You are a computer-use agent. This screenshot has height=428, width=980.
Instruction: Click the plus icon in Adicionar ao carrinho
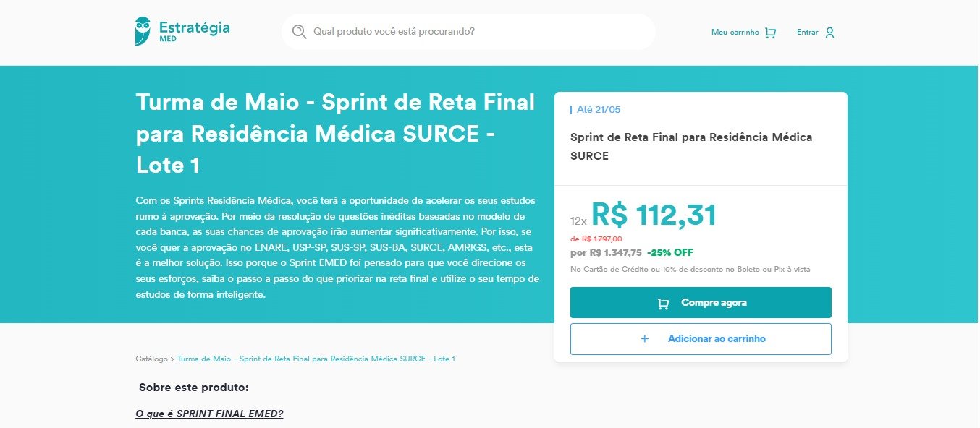tap(645, 339)
